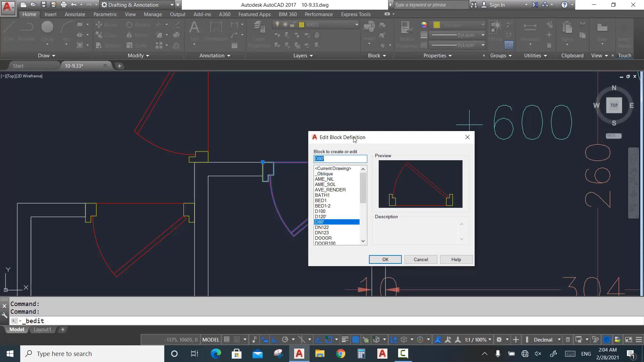Click the Cancel button in the dialog

(x=421, y=259)
